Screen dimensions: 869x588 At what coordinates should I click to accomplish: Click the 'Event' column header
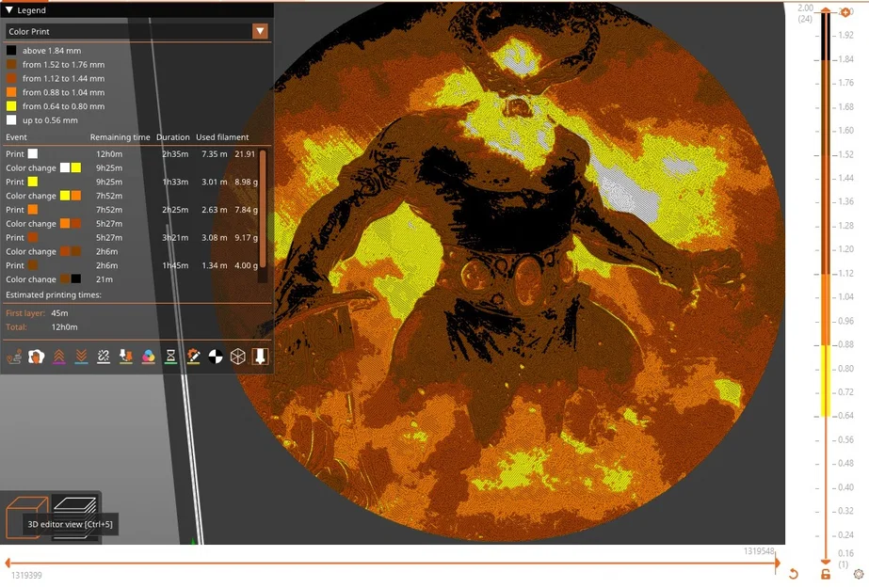17,137
